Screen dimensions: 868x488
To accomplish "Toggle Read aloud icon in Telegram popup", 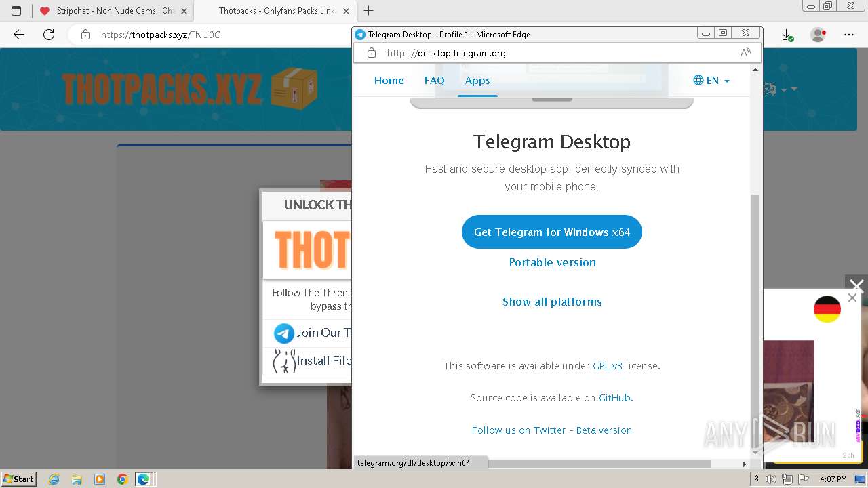I will click(745, 53).
